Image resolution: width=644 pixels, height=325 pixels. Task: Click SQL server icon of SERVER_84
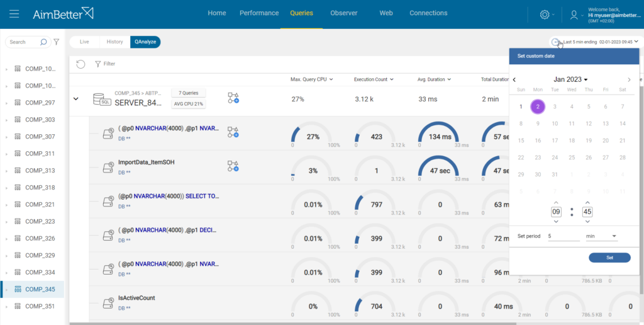(x=101, y=99)
